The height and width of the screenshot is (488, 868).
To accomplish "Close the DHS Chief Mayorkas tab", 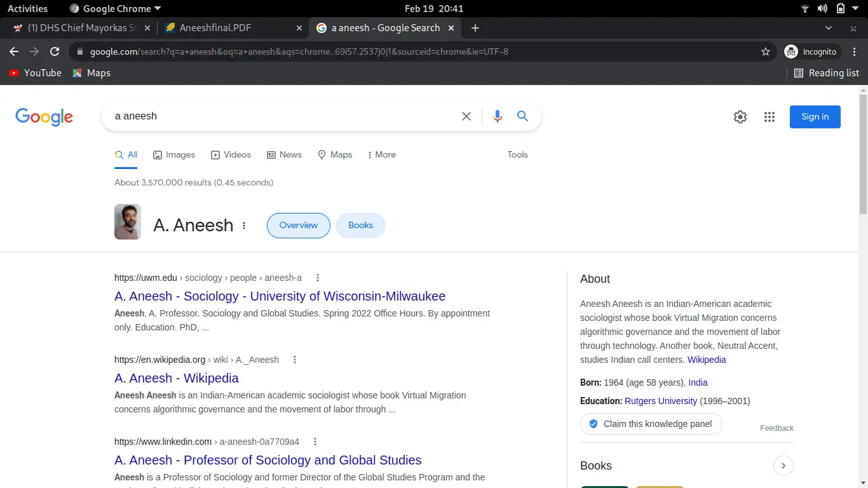I will point(147,28).
